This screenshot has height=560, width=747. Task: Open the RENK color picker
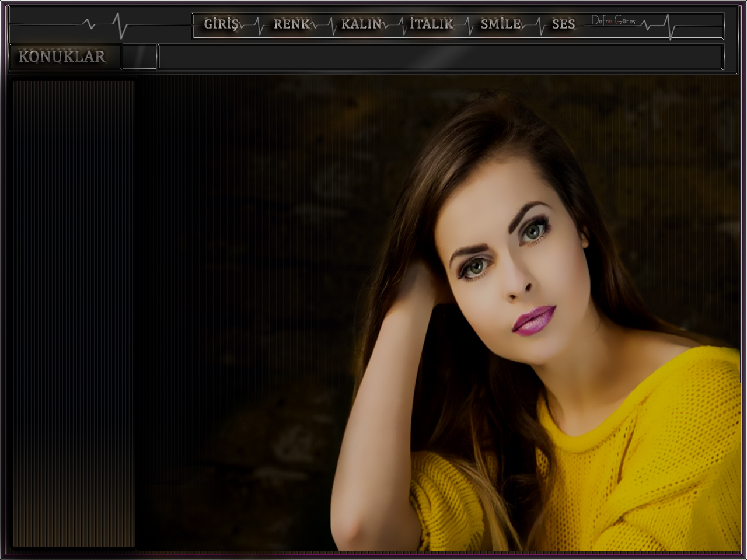coord(291,24)
